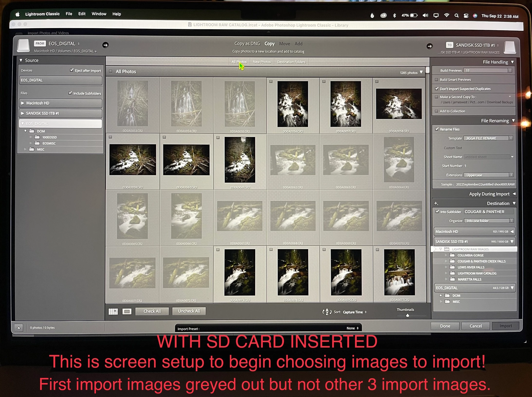532x397 pixels.
Task: Enable Build Smart Previews checkbox
Action: coord(436,80)
